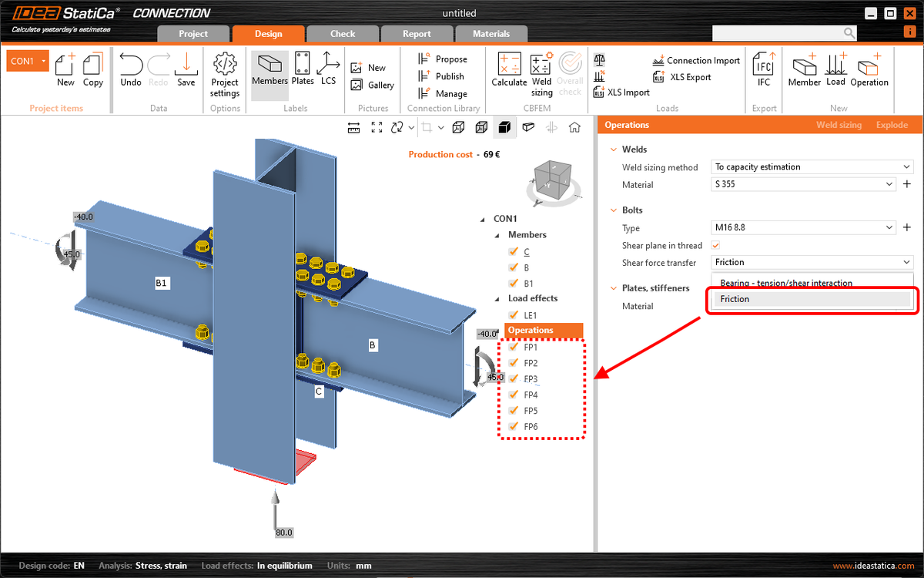
Task: Click inside the search field at top right
Action: pyautogui.click(x=778, y=32)
